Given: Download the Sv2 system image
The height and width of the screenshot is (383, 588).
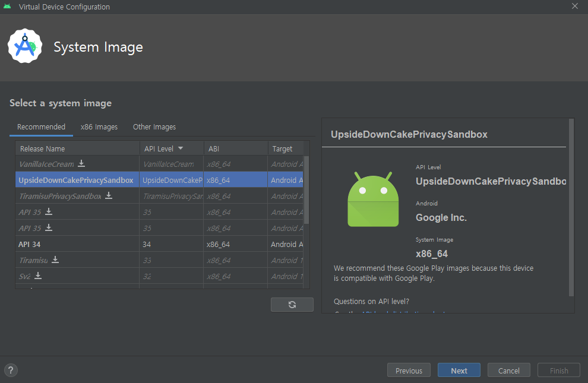Looking at the screenshot, I should coord(38,276).
